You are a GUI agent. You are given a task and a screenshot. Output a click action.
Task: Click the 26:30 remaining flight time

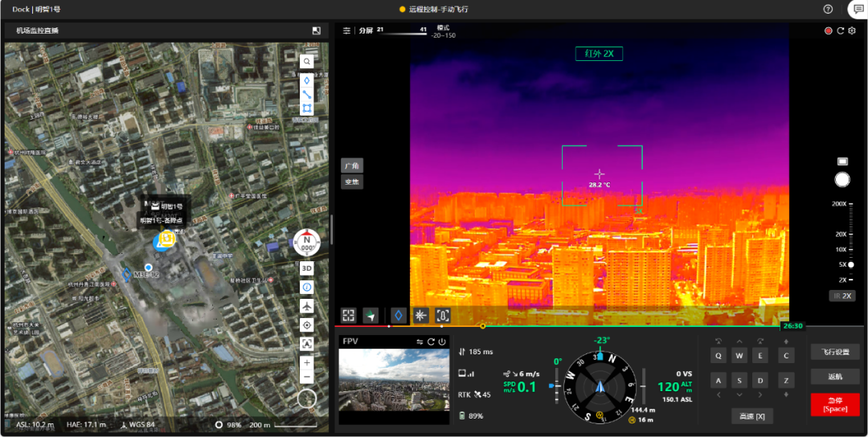point(792,326)
